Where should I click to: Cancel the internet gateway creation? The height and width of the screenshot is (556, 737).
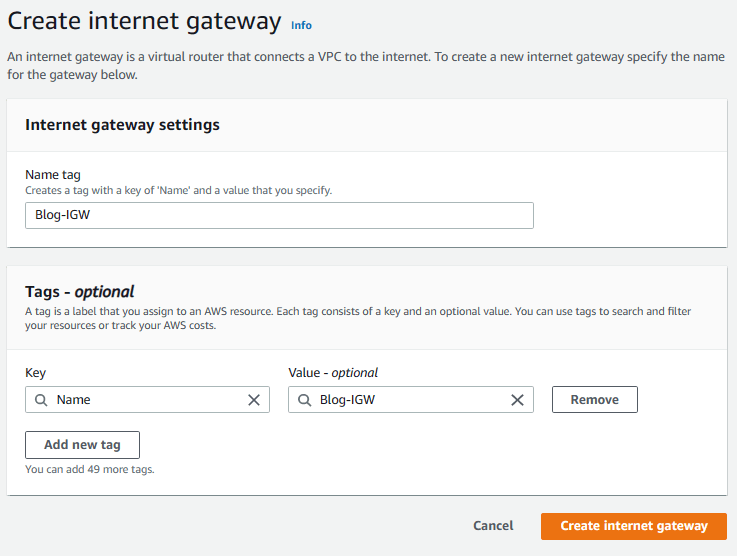click(x=493, y=526)
